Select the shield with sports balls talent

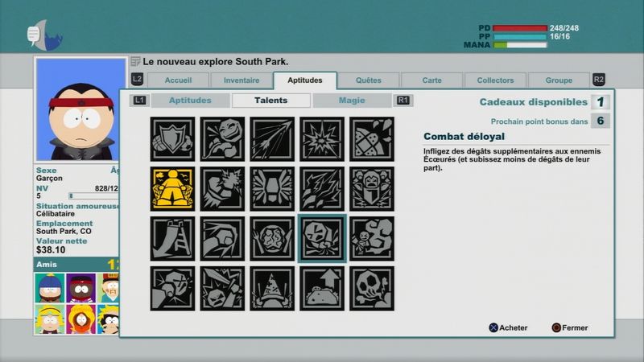pyautogui.click(x=172, y=138)
